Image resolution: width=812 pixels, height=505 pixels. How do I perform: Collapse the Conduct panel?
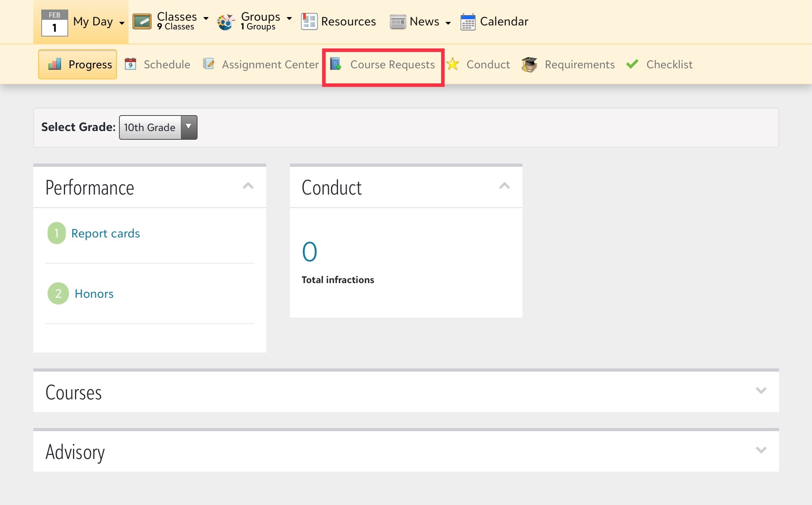tap(505, 186)
